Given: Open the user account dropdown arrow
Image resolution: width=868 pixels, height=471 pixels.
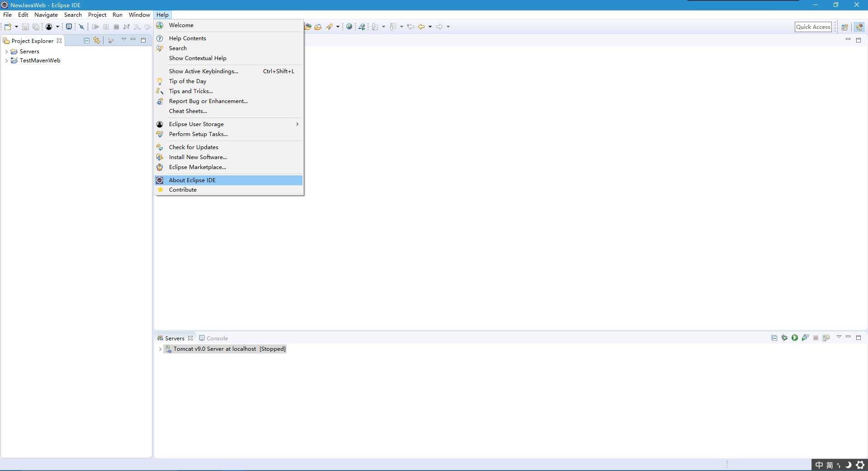Looking at the screenshot, I should tap(57, 27).
